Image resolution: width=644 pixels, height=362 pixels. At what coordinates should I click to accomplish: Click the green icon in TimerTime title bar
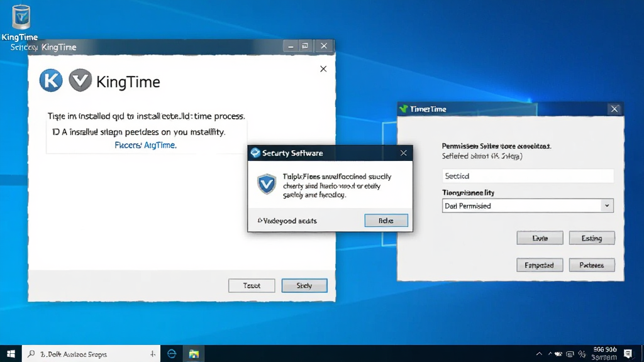click(403, 109)
